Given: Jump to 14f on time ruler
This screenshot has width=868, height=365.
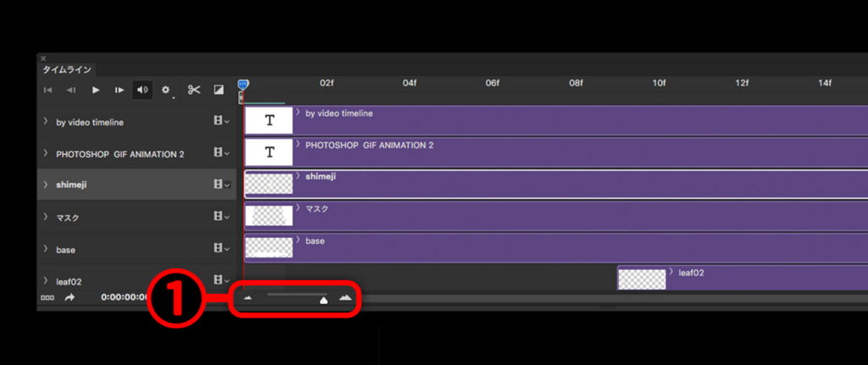Looking at the screenshot, I should (x=825, y=83).
